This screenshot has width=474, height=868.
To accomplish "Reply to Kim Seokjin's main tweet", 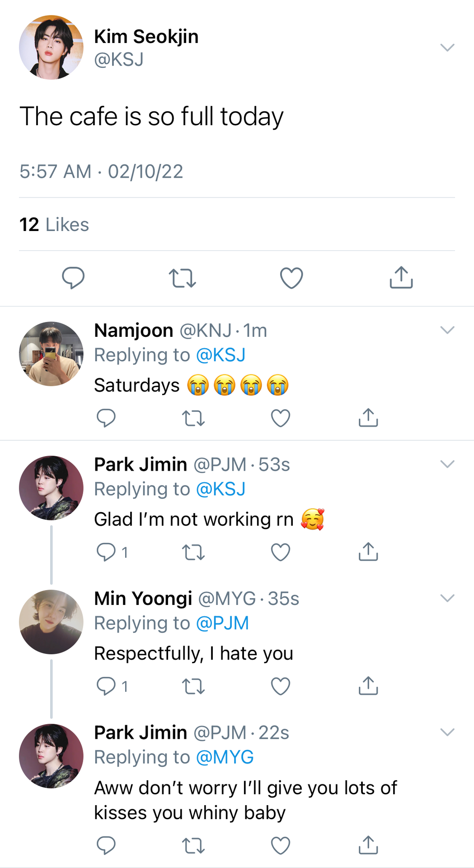I will point(73,278).
